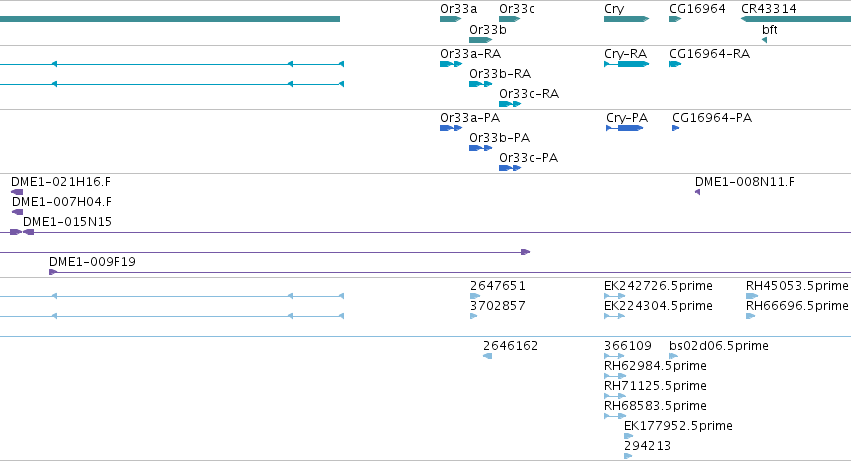
Task: Select the EK242726.5prime EST label
Action: (x=658, y=286)
